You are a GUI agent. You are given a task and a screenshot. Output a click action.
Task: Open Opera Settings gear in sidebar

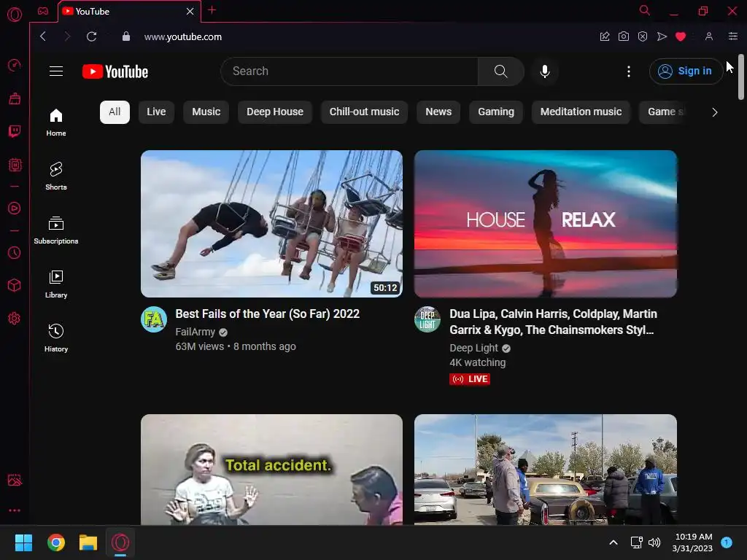coord(15,318)
